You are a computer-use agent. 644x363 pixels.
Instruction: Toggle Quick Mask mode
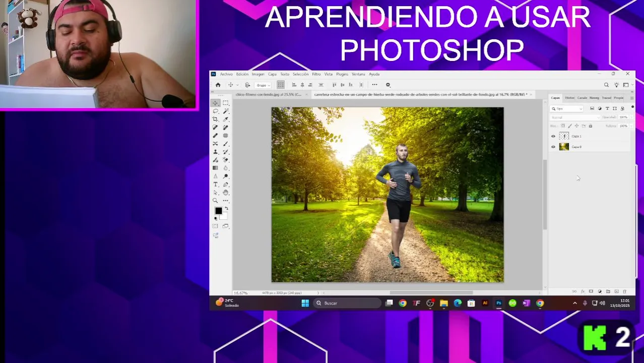pos(215,226)
